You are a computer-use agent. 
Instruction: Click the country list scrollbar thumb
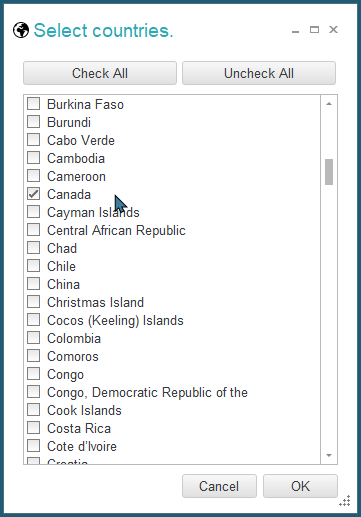click(x=329, y=172)
